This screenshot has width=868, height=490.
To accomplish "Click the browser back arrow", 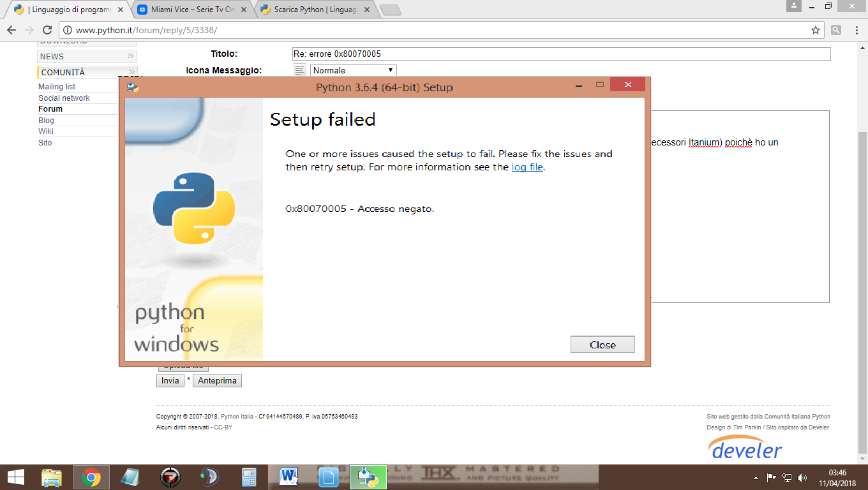I will coord(11,30).
